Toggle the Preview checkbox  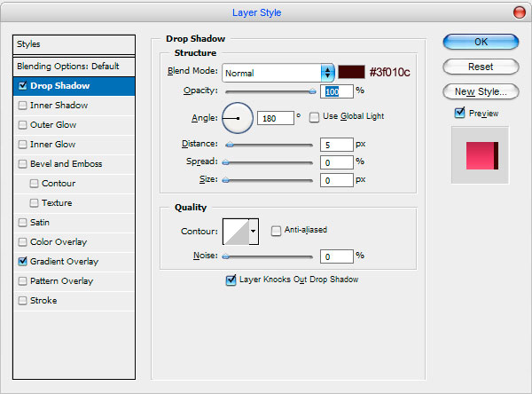pyautogui.click(x=459, y=113)
